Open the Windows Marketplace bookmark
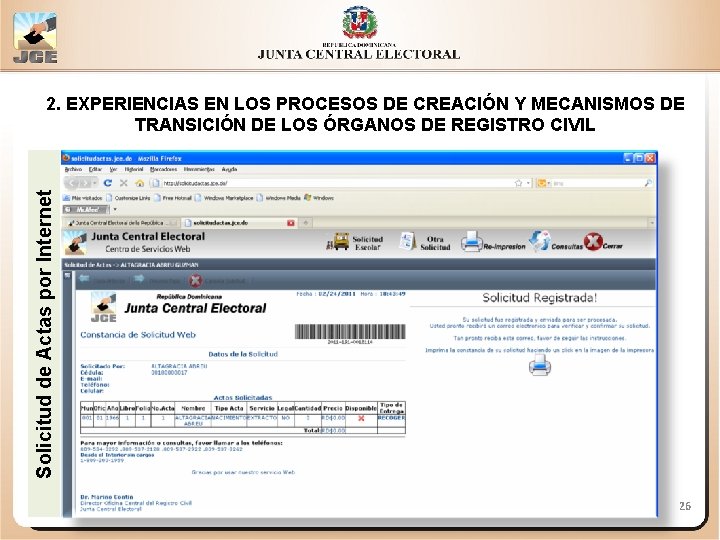 [224, 198]
